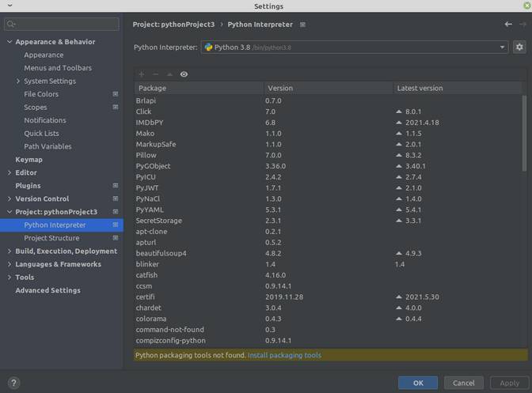Select the compizconfig-python package row
The width and height of the screenshot is (532, 393).
(328, 341)
